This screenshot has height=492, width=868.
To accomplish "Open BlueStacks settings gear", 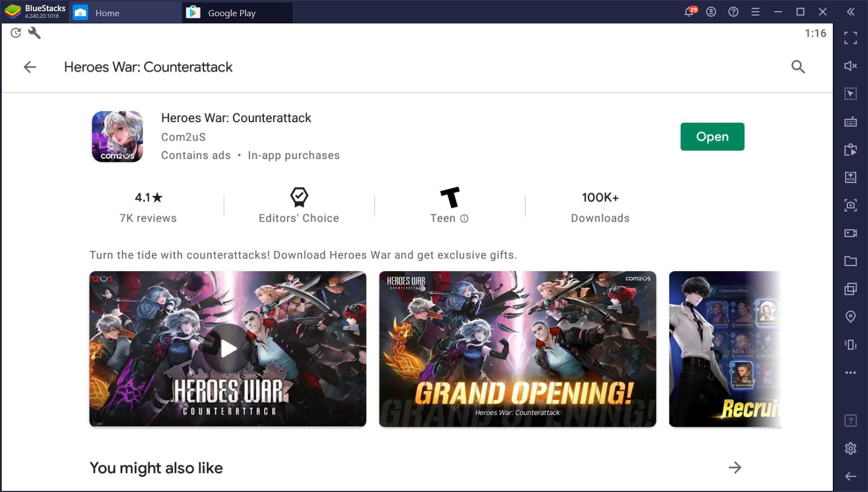I will (x=850, y=448).
